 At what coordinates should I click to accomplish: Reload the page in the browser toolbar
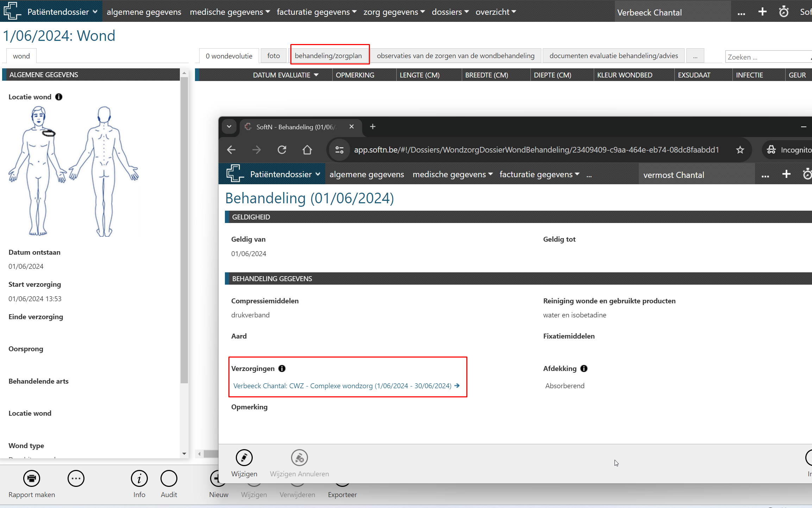282,150
